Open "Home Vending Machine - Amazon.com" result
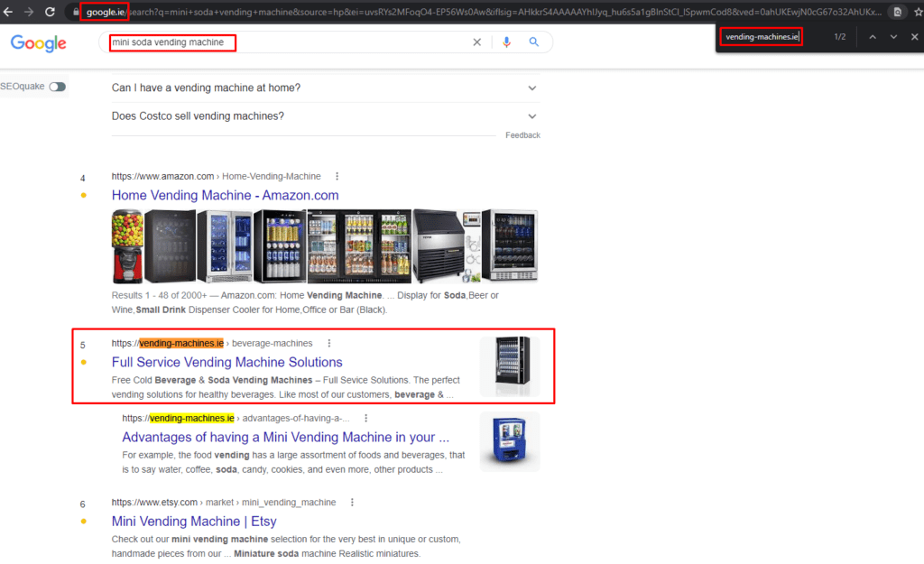This screenshot has width=924, height=564. pos(225,195)
